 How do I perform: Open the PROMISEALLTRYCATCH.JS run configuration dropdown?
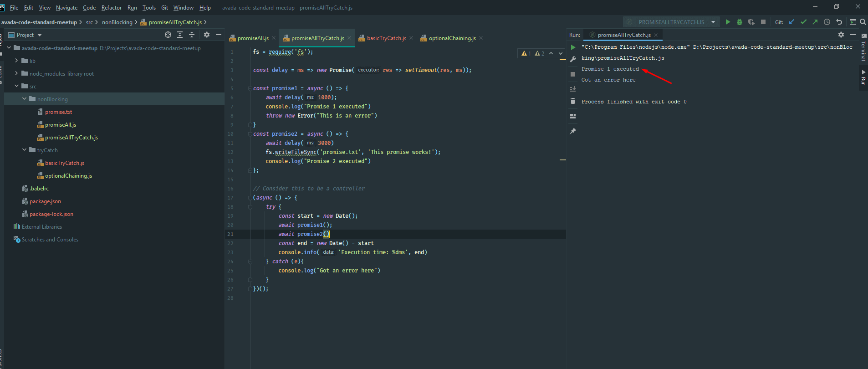pos(671,22)
